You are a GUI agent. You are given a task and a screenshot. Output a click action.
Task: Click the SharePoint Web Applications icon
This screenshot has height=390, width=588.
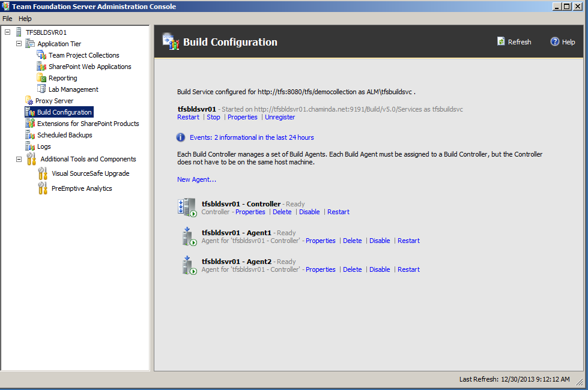point(41,67)
